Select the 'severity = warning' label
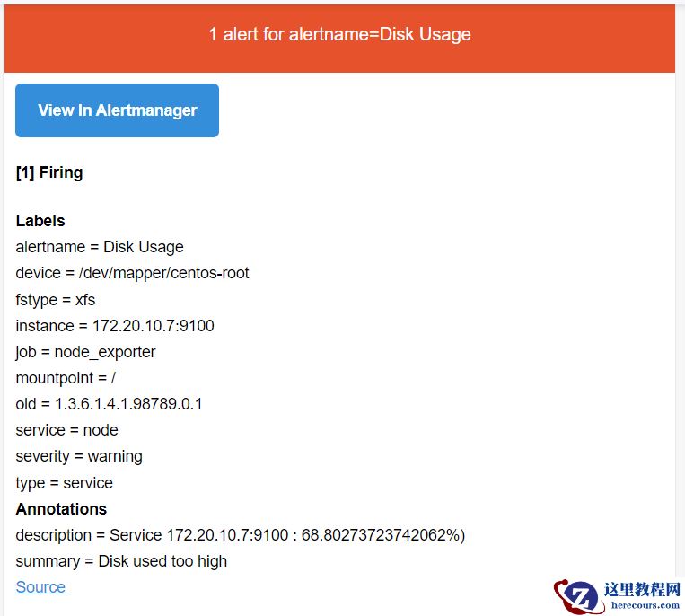The width and height of the screenshot is (685, 616). coord(79,456)
